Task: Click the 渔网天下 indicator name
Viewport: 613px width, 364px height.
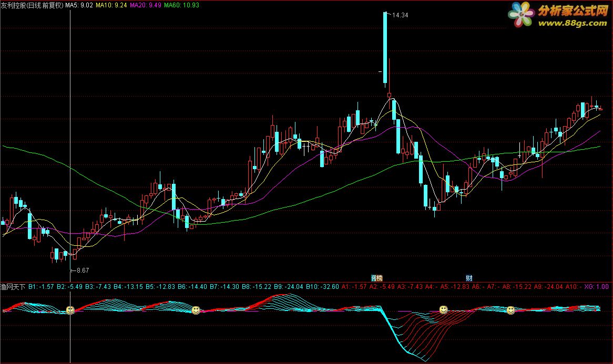Action: pos(13,287)
